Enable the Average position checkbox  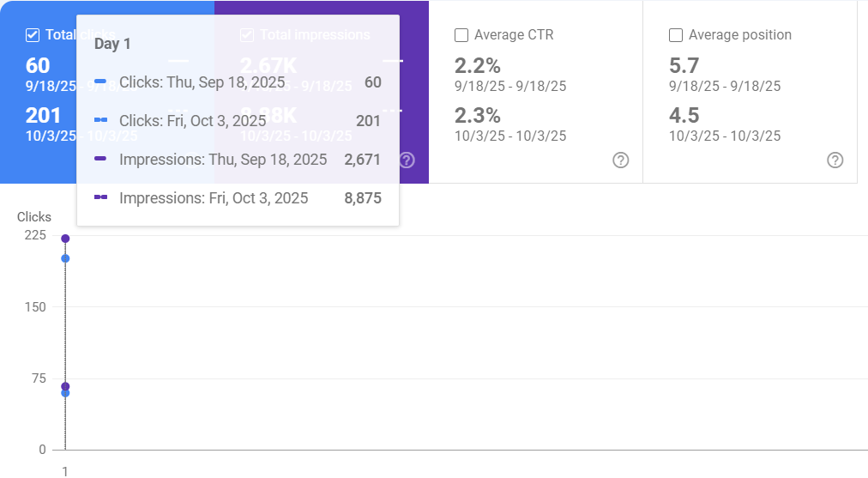tap(676, 35)
